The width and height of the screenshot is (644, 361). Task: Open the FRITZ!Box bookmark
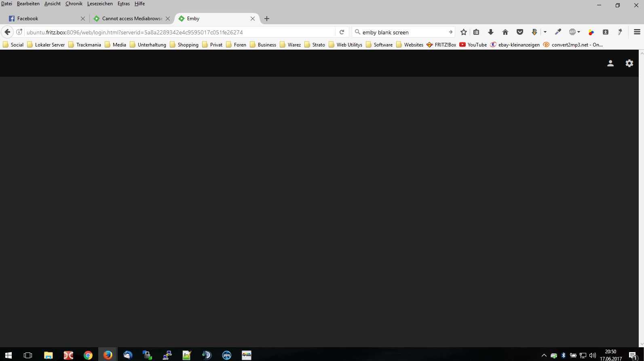tap(441, 45)
